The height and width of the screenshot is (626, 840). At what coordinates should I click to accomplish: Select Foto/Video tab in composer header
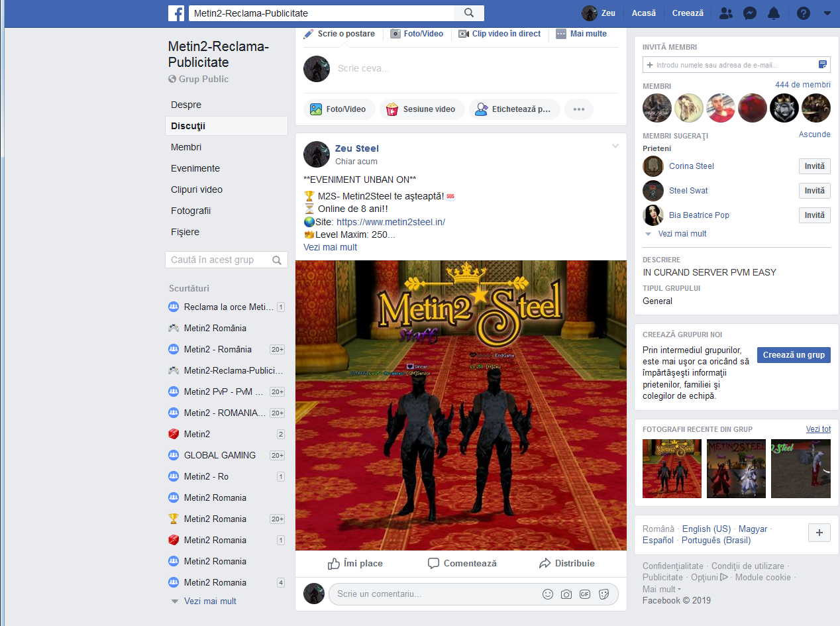tap(417, 34)
